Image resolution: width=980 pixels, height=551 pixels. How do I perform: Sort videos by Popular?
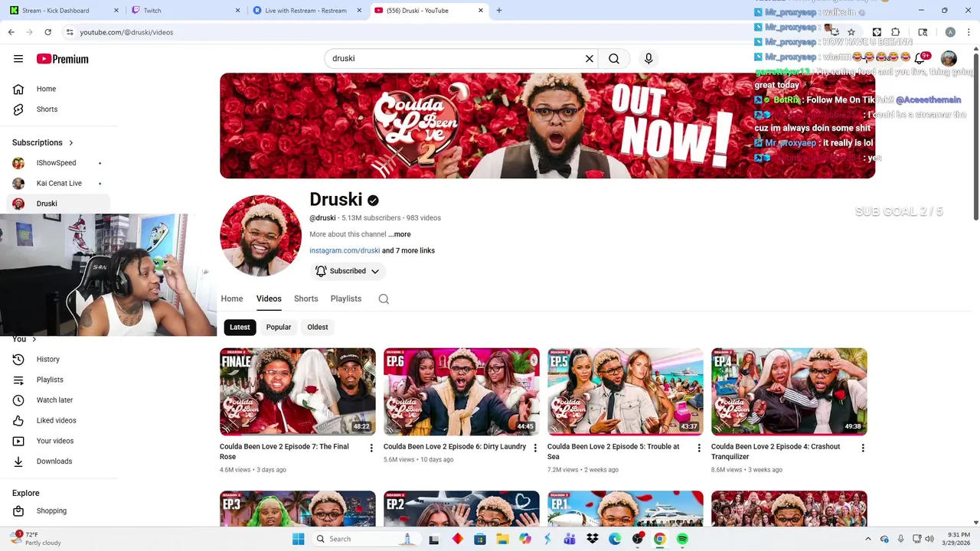(279, 327)
